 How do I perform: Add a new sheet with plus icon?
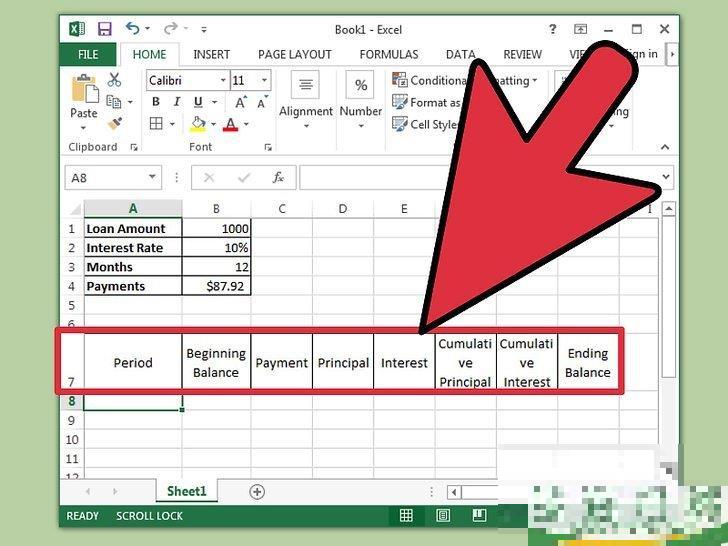click(x=257, y=491)
